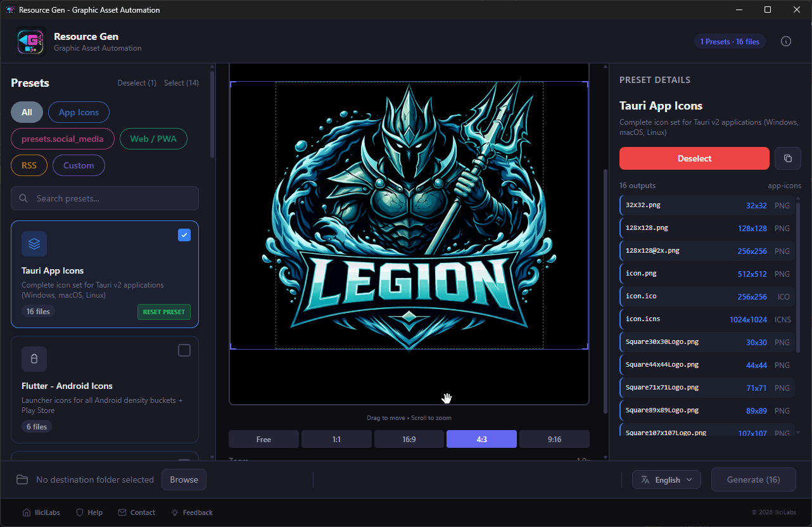Switch to the App Icons filter tab
The image size is (812, 527).
click(79, 111)
